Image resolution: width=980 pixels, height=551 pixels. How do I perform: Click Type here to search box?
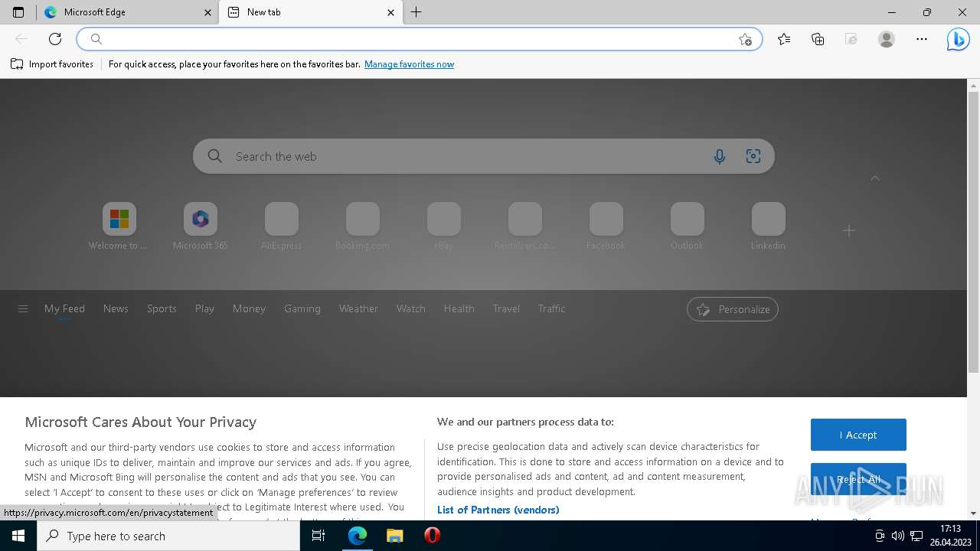pos(168,536)
